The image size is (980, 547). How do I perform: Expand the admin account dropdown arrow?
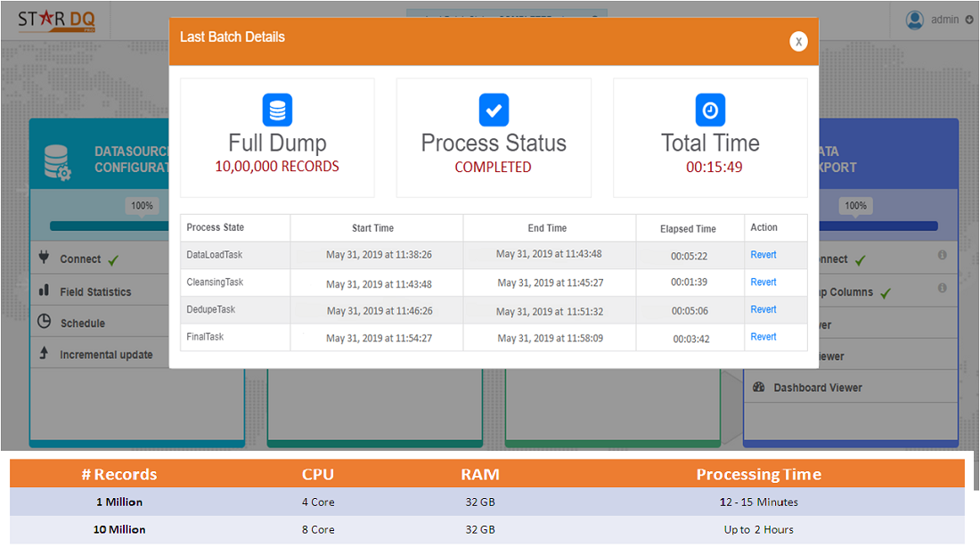click(969, 20)
